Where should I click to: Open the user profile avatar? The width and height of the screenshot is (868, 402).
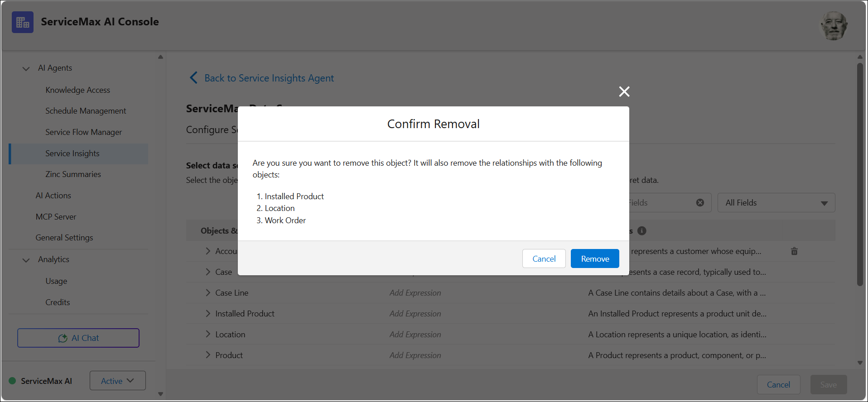click(x=834, y=26)
